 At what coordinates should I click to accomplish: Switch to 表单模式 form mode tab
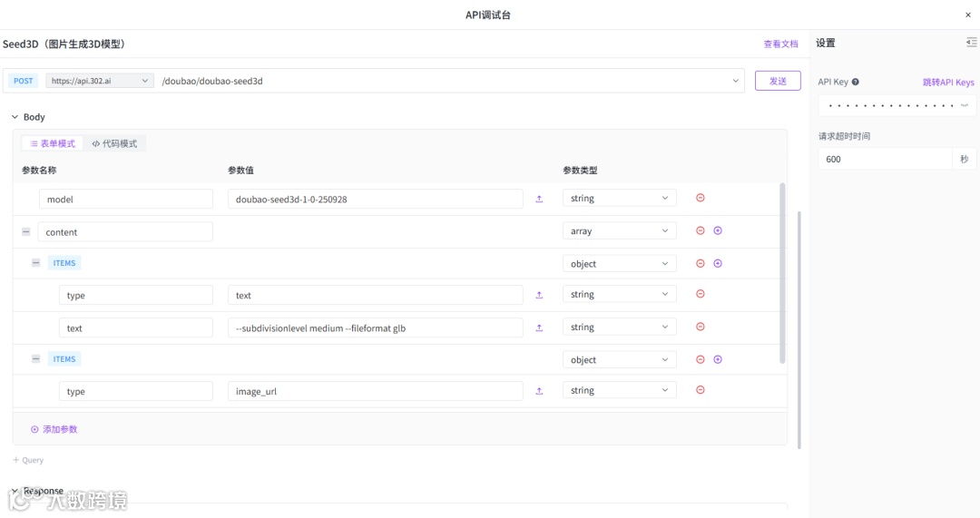coord(54,143)
